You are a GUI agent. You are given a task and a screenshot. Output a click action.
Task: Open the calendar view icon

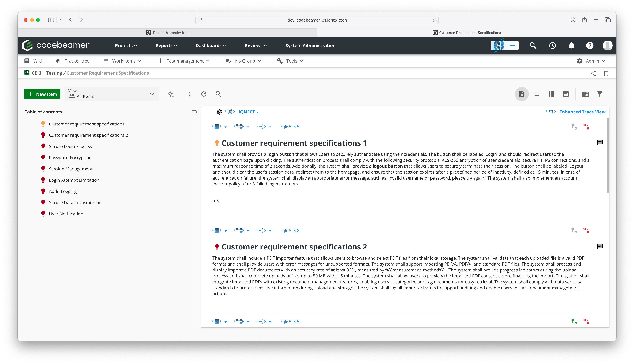(566, 94)
